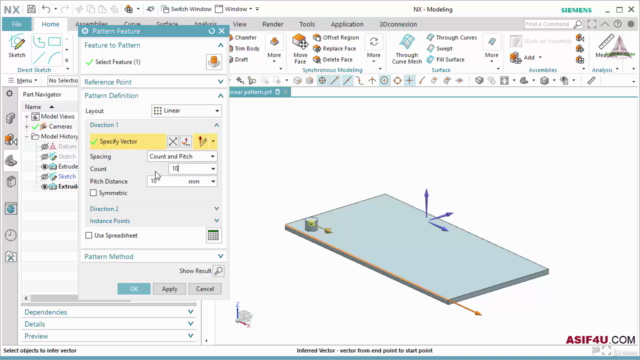Reset the Pattern Feature dialog
Screen dimensions: 640x360
(211, 31)
